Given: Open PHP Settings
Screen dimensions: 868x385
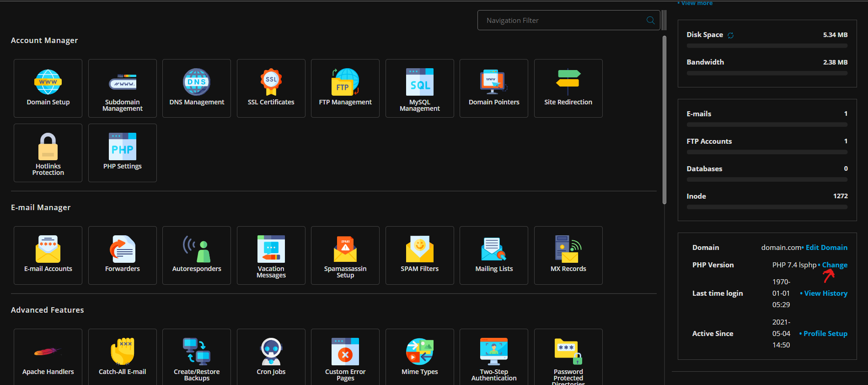Looking at the screenshot, I should (123, 153).
